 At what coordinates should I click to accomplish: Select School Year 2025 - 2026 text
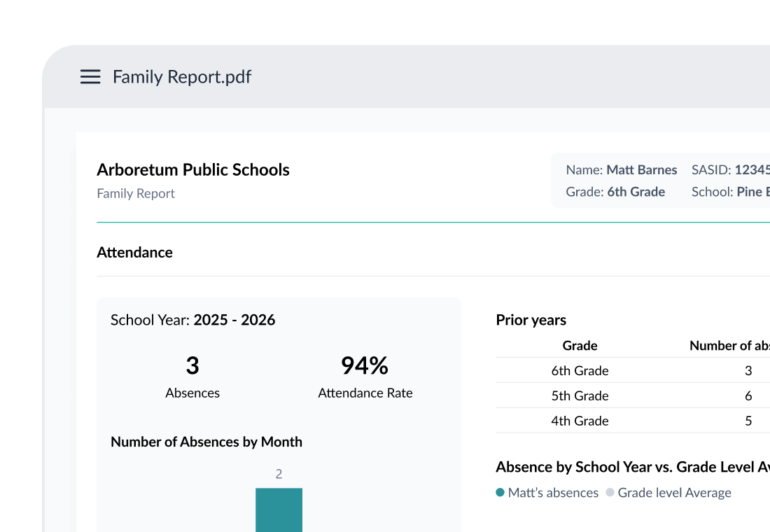[x=193, y=320]
